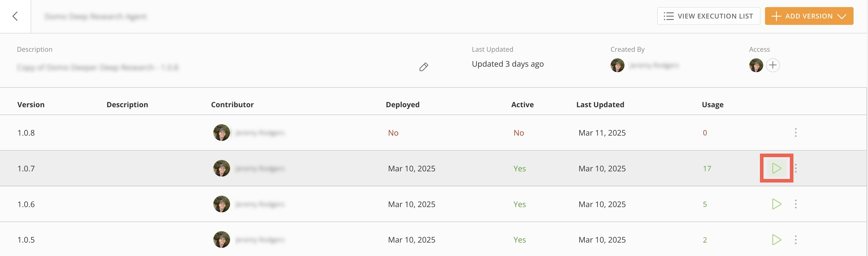Open more options for version 1.0.8
The height and width of the screenshot is (256, 868).
coord(795,133)
